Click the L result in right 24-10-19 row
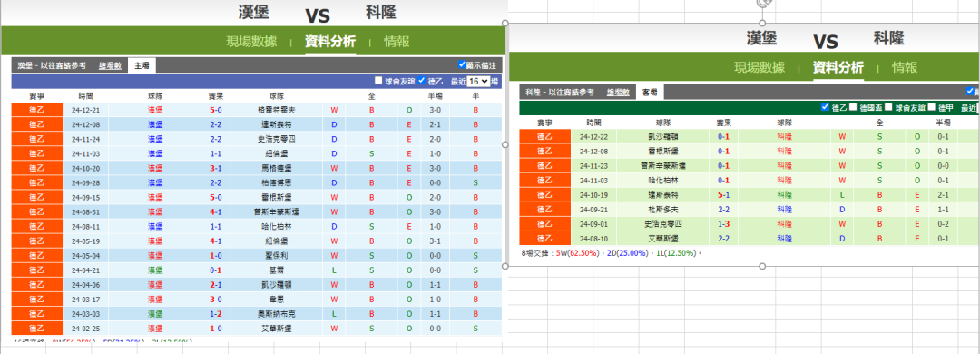Screen dimensions: 980x354 842,194
